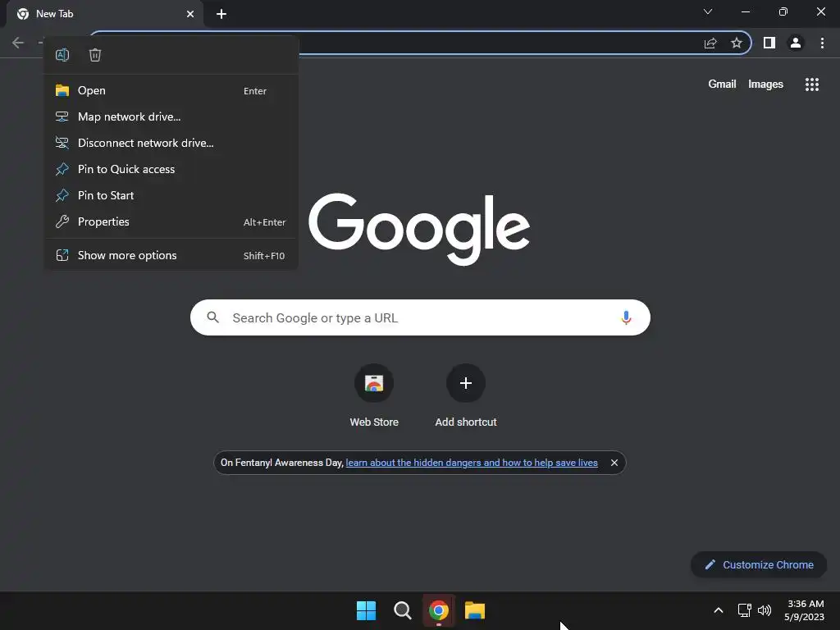The image size is (840, 630).
Task: Open the Chrome three-dot menu
Action: pyautogui.click(x=822, y=43)
